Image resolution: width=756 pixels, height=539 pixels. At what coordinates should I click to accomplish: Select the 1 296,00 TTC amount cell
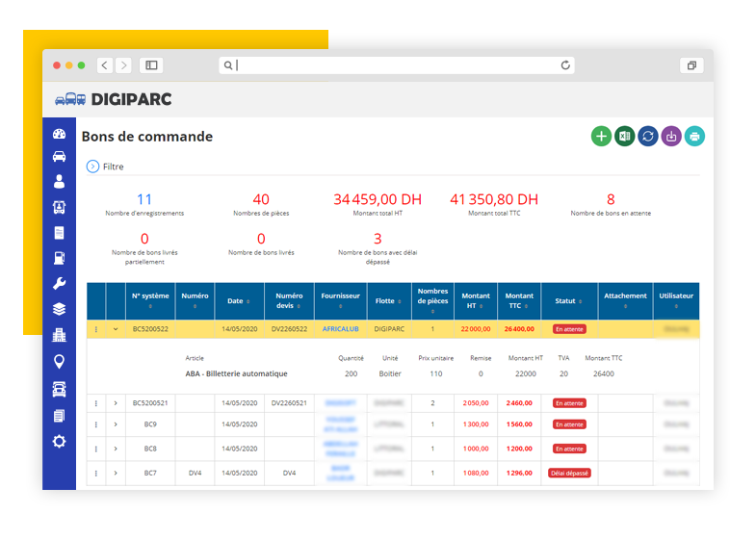(x=519, y=473)
